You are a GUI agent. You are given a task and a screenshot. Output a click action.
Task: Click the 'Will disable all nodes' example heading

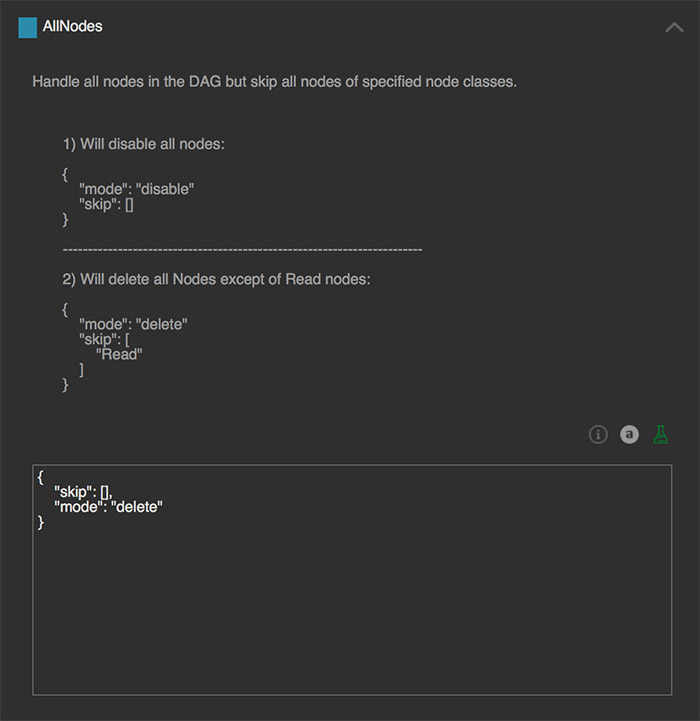(x=143, y=143)
